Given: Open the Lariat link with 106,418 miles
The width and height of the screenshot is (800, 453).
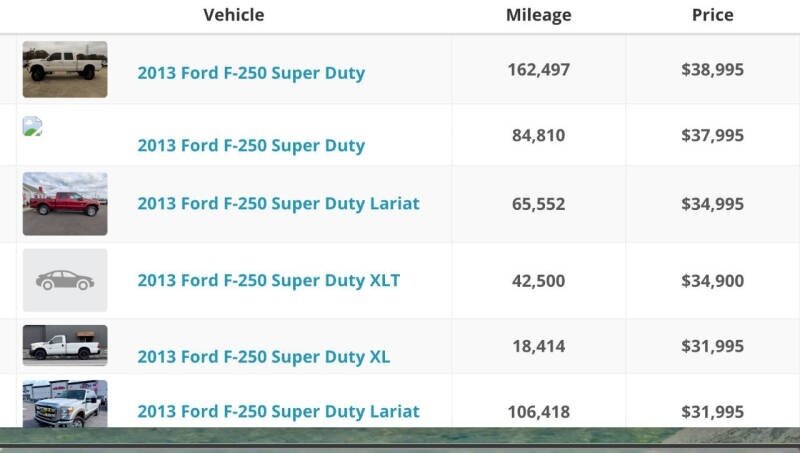Looking at the screenshot, I should (x=279, y=411).
